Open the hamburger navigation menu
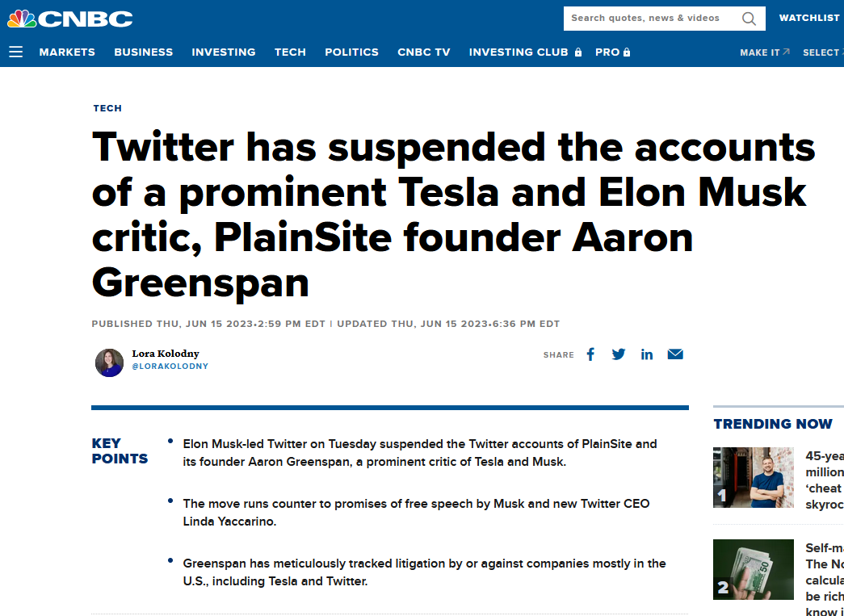The image size is (844, 616). point(15,52)
